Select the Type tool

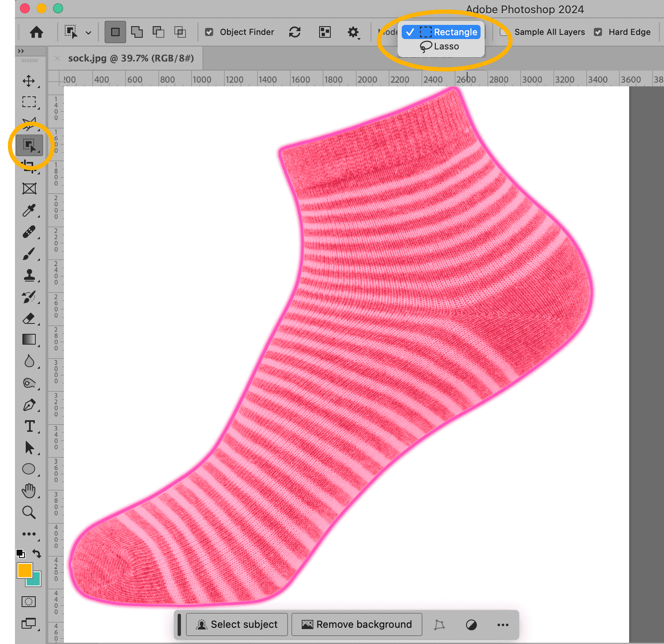[29, 426]
